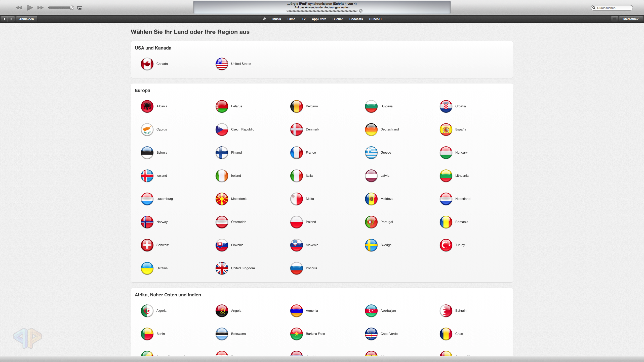Select the France flag icon
The height and width of the screenshot is (362, 644).
(296, 152)
